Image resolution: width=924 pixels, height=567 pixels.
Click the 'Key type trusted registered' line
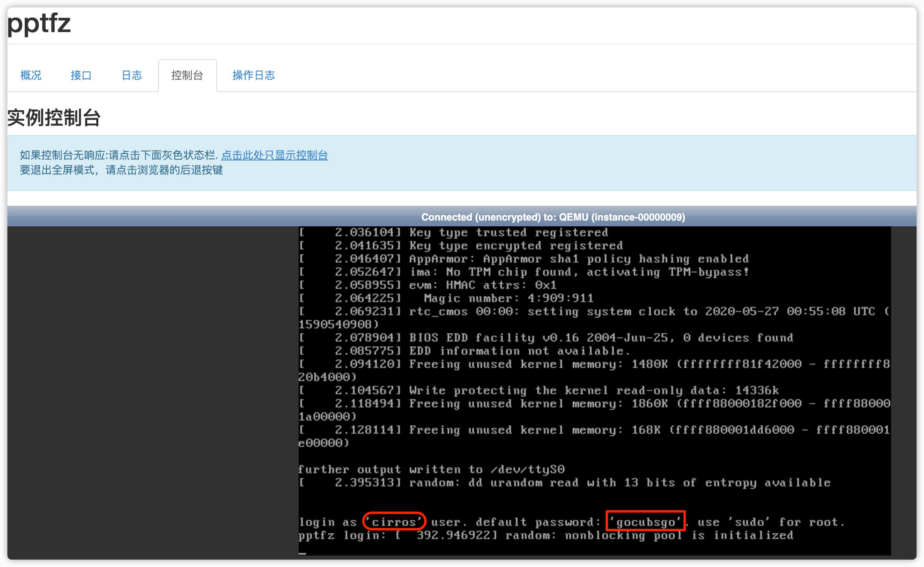(x=453, y=232)
